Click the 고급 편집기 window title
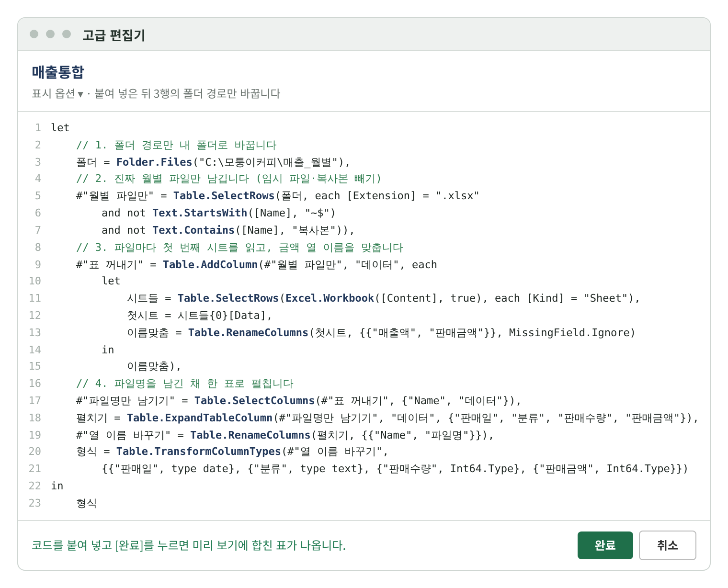This screenshot has height=588, width=728. point(114,35)
